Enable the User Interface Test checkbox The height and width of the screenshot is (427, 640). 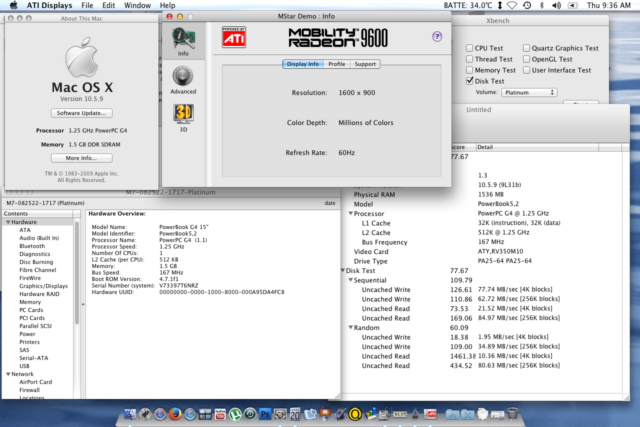pyautogui.click(x=527, y=70)
